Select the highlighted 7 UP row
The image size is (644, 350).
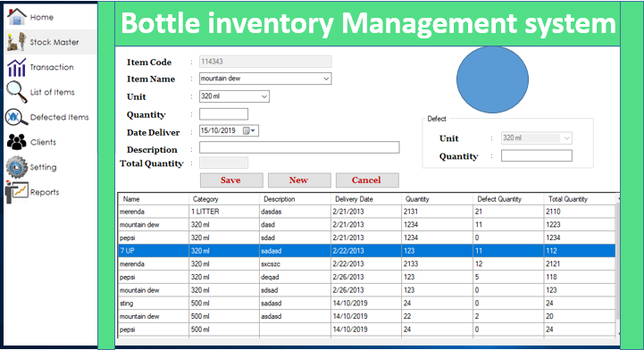(x=367, y=251)
